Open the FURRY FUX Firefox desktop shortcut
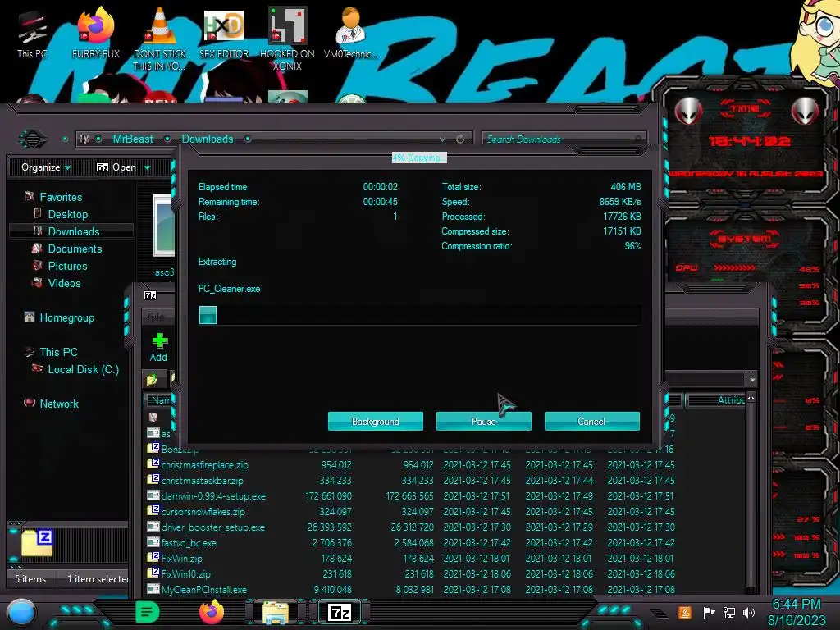The height and width of the screenshot is (630, 840). [x=96, y=34]
